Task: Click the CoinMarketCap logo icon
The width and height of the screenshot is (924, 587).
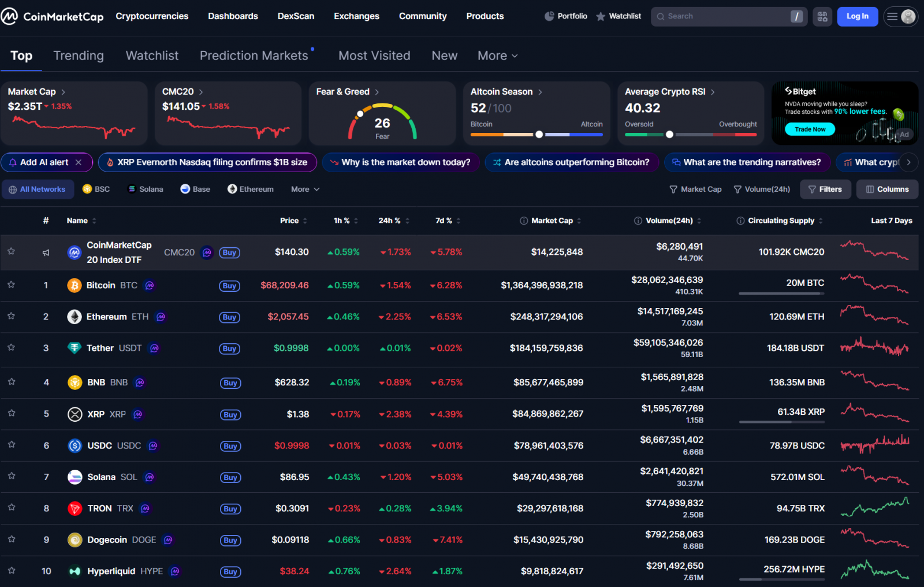Action: pyautogui.click(x=10, y=16)
